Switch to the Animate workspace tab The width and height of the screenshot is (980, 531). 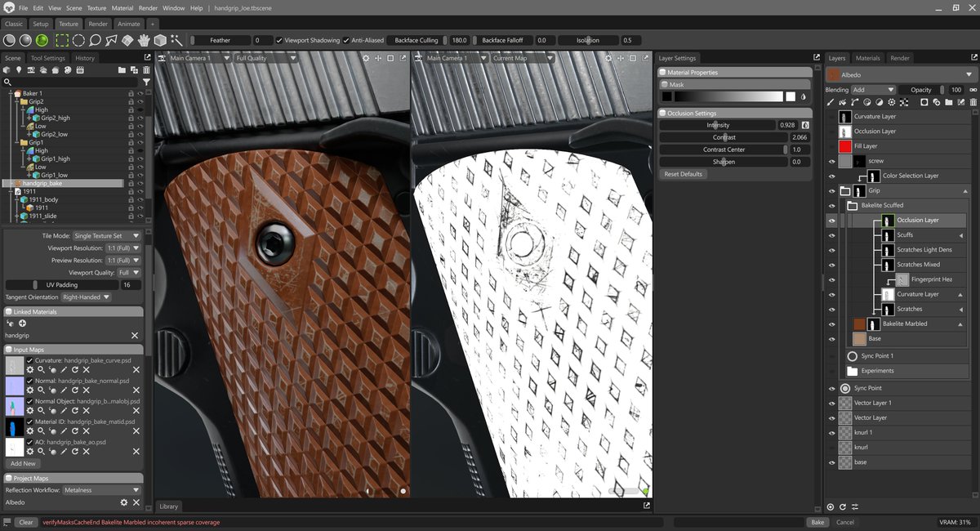click(128, 24)
